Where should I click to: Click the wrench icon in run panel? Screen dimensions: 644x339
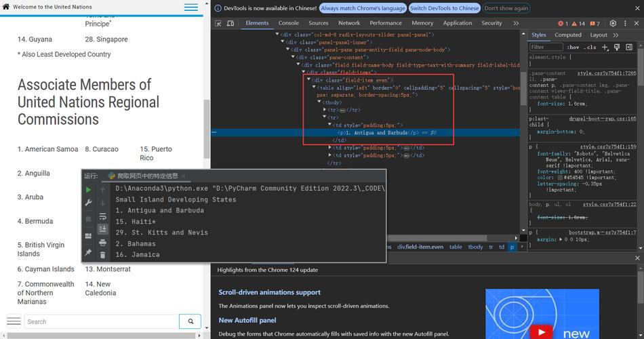coord(88,204)
